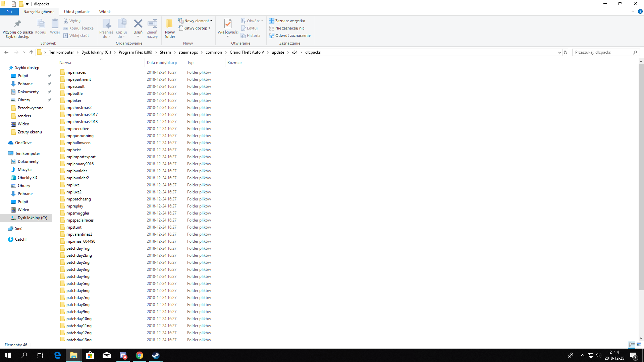This screenshot has height=362, width=644.
Task: Click Nie zaznaczaj nic in the ribbon
Action: [x=287, y=28]
